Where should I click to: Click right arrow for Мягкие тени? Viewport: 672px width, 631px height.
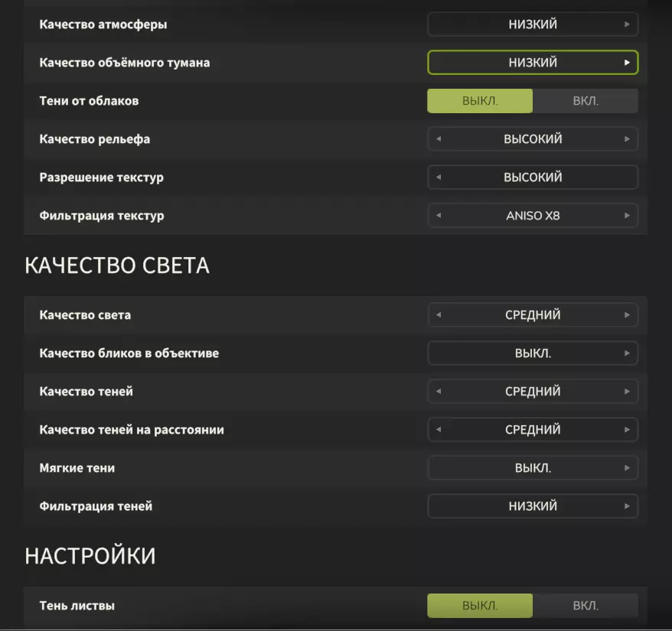coord(627,468)
